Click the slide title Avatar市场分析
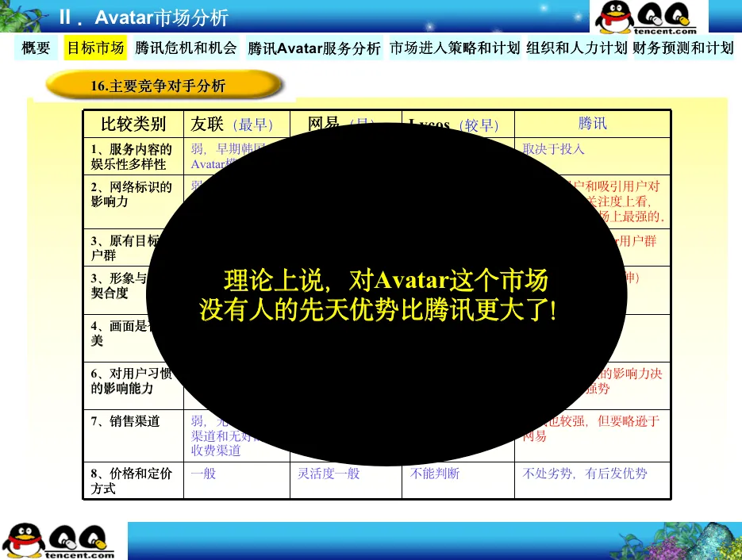Viewport: 742px width, 560px height. click(x=161, y=17)
